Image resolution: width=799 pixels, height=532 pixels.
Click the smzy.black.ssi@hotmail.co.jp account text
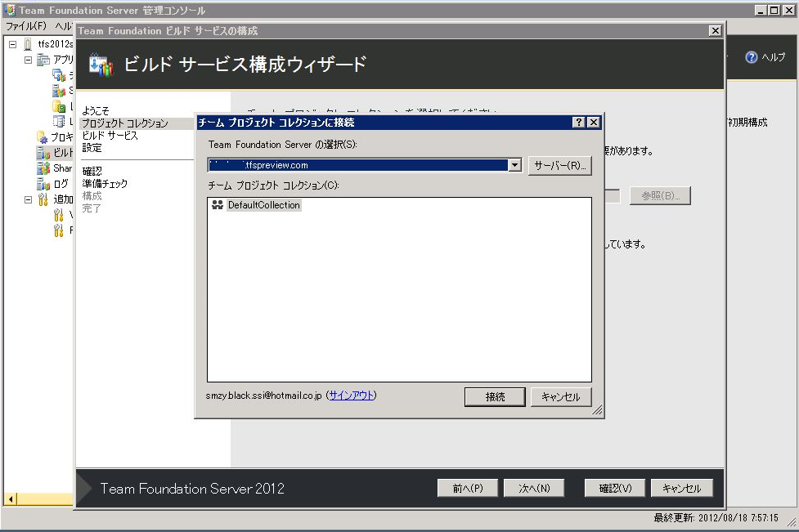click(264, 395)
